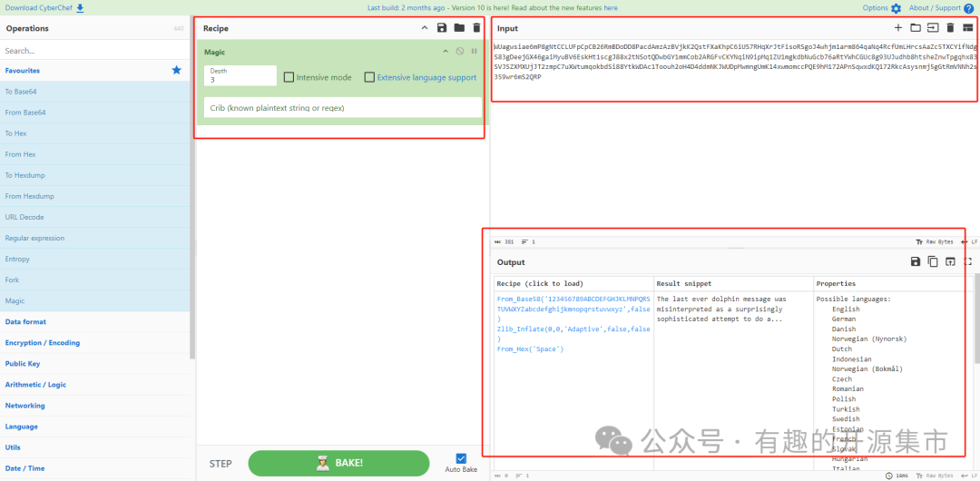Click the Crib known plaintext input field
Viewport: 980px width, 481px height.
(x=342, y=108)
